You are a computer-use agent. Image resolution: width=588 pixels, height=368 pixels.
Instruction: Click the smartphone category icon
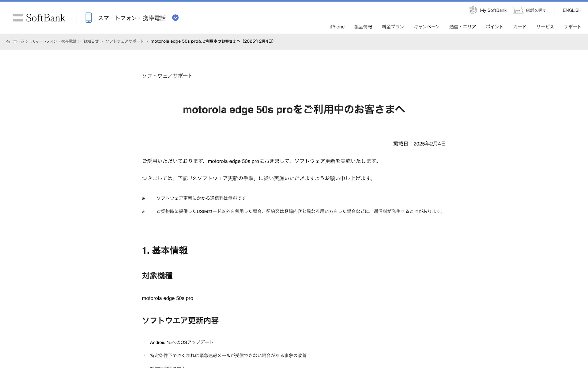[x=89, y=18]
